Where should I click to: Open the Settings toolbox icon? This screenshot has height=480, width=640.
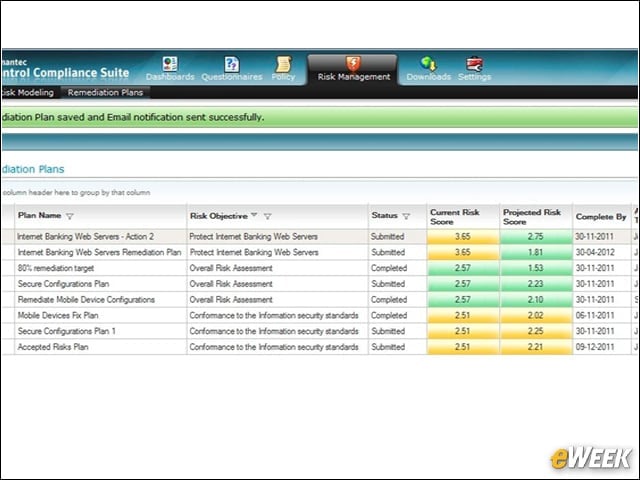pos(474,64)
